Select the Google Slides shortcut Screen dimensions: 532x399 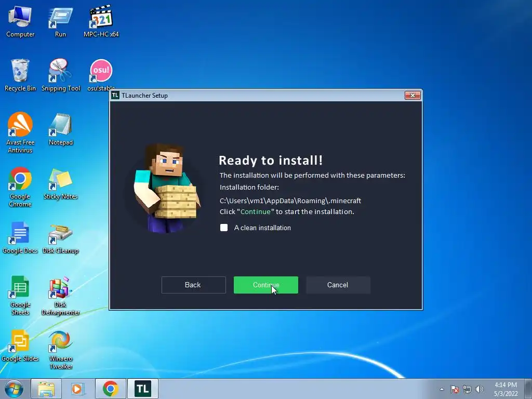click(x=20, y=345)
